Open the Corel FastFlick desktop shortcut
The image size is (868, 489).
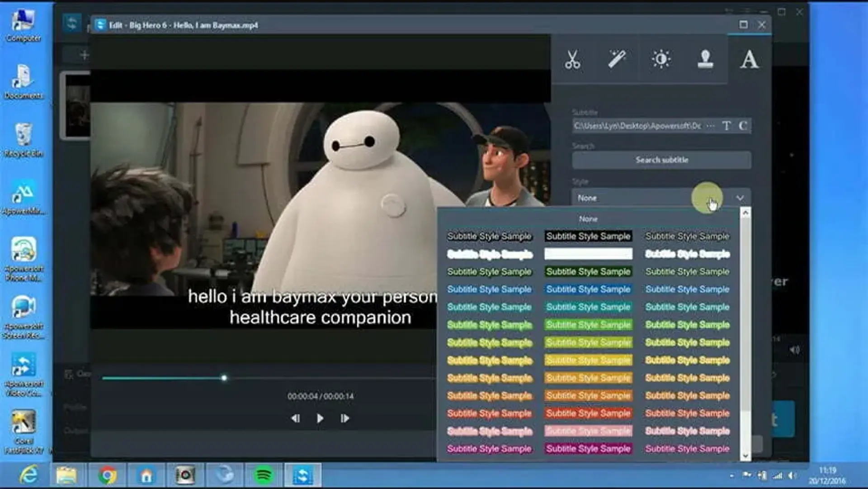23,432
